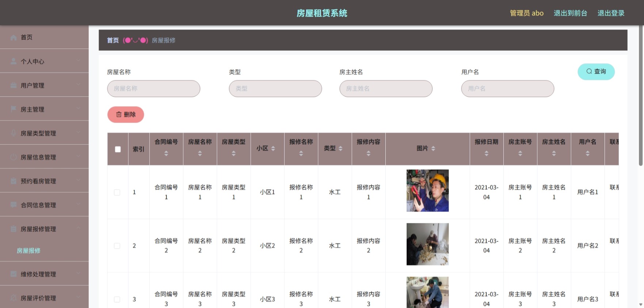Sort table by 房屋名称 column arrows
Screen dimensions: 644x308
point(200,154)
